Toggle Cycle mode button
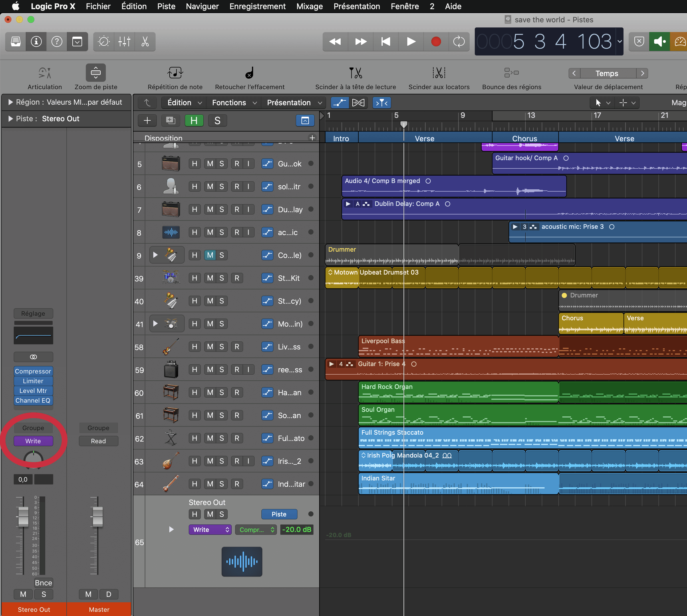The image size is (687, 616). 459,42
